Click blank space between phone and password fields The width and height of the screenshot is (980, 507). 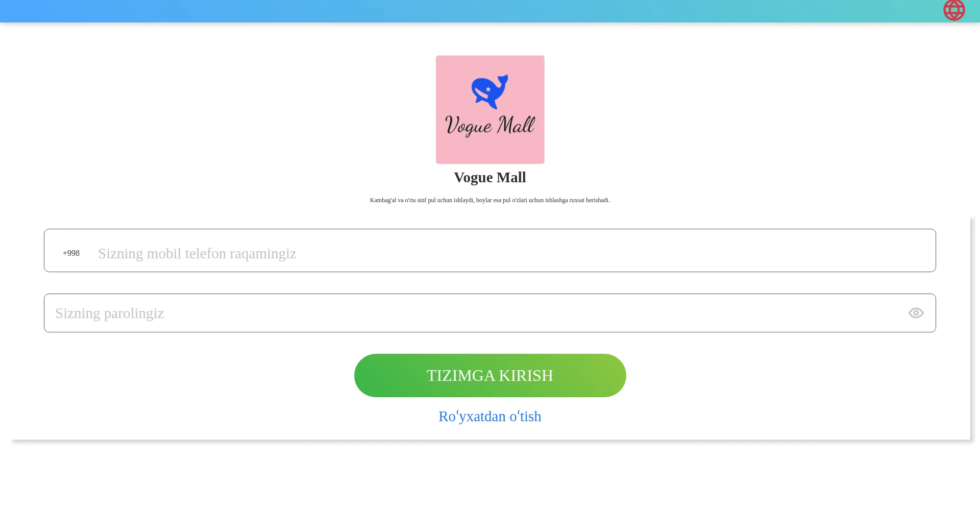(x=490, y=283)
